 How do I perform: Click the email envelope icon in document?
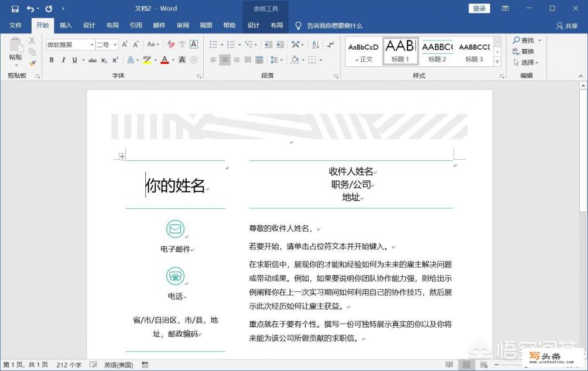point(175,228)
